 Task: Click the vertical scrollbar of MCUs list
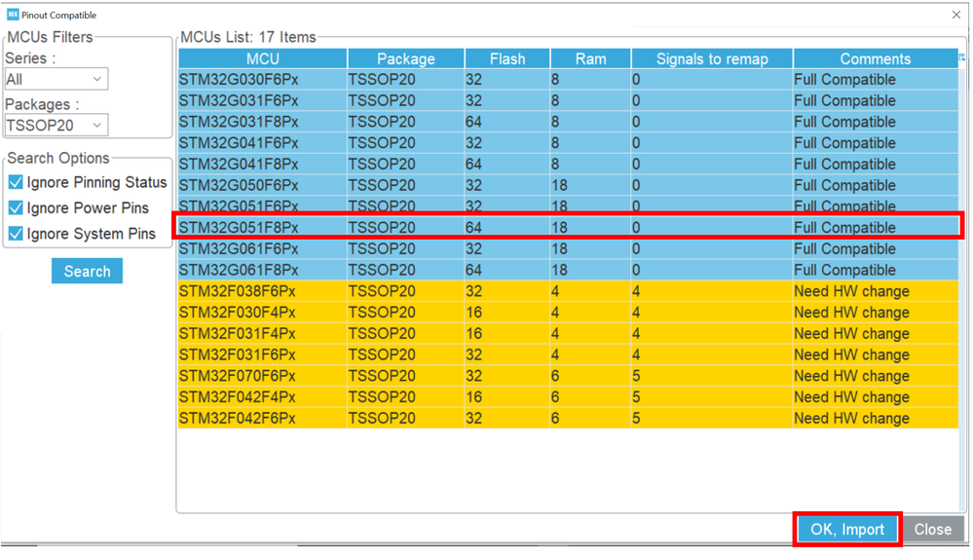[x=962, y=288]
